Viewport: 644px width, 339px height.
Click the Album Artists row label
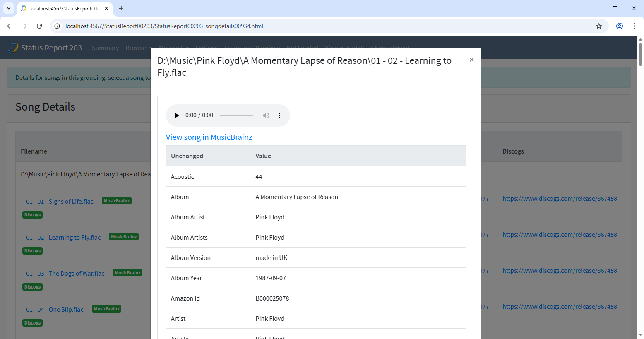coord(189,238)
